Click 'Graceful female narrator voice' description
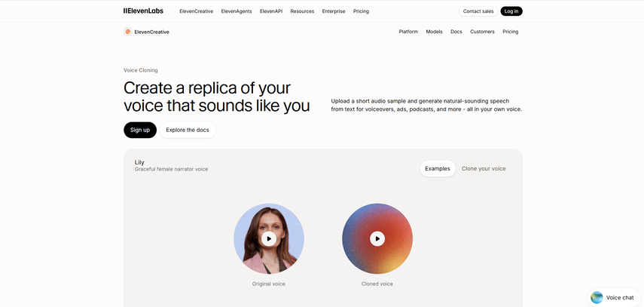This screenshot has height=307, width=644. pyautogui.click(x=171, y=169)
